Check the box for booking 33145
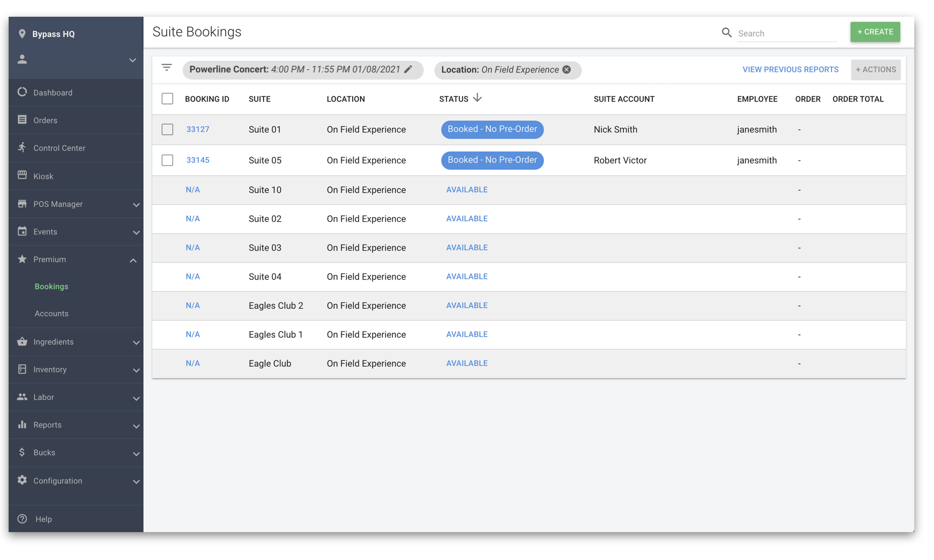The width and height of the screenshot is (934, 560). [x=167, y=160]
